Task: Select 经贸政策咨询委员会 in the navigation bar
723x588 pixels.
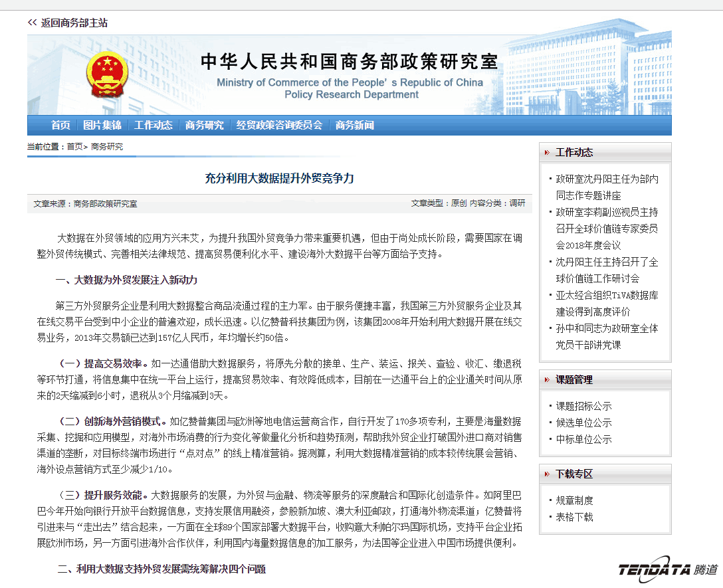Action: click(x=280, y=125)
